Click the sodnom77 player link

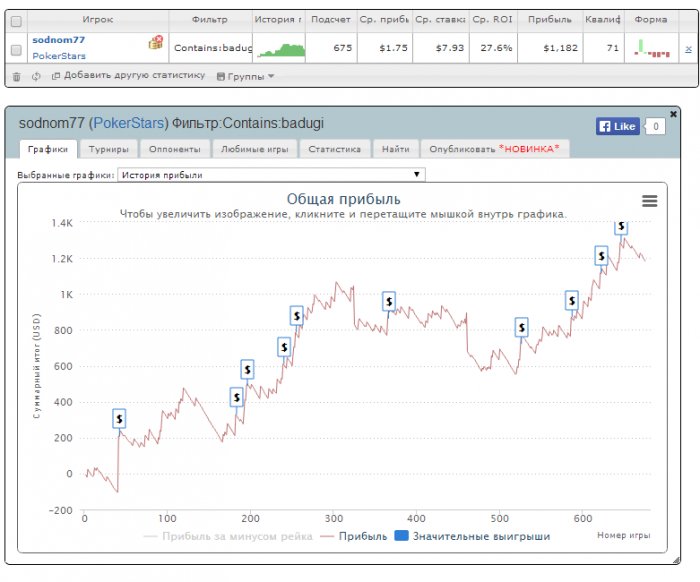(x=58, y=40)
